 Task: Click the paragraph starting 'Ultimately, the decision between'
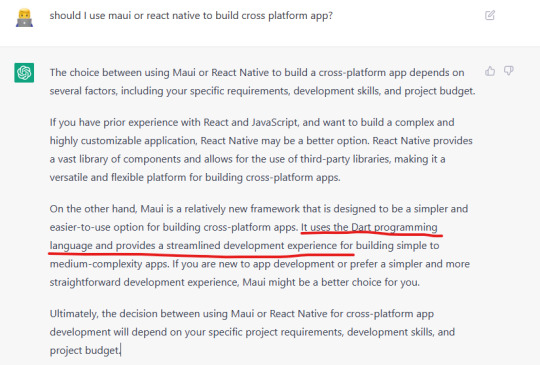pos(252,332)
